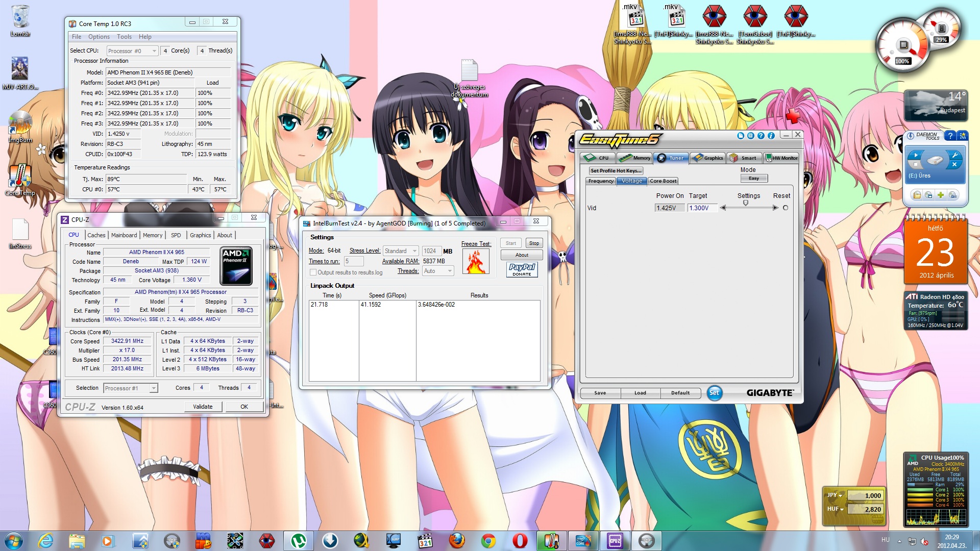Click the EasyTune6 document icon in title bar
Image resolution: width=980 pixels, height=551 pixels.
[x=741, y=136]
